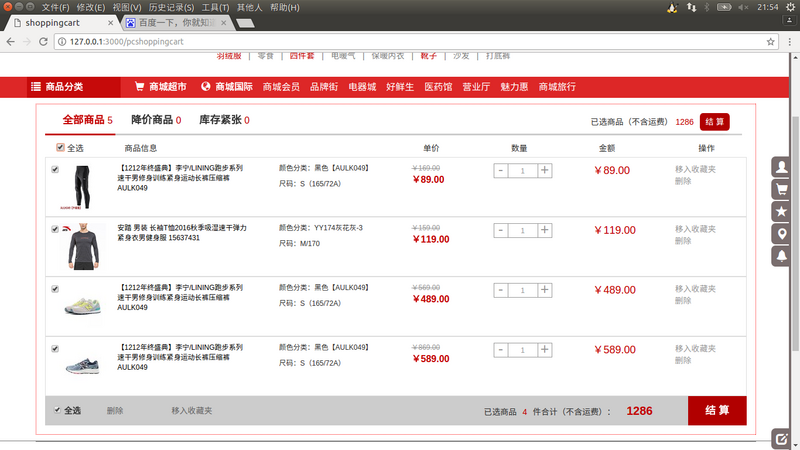Viewport: 800px width, 450px height.
Task: Increase quantity of ¥119.00 item
Action: [x=545, y=230]
